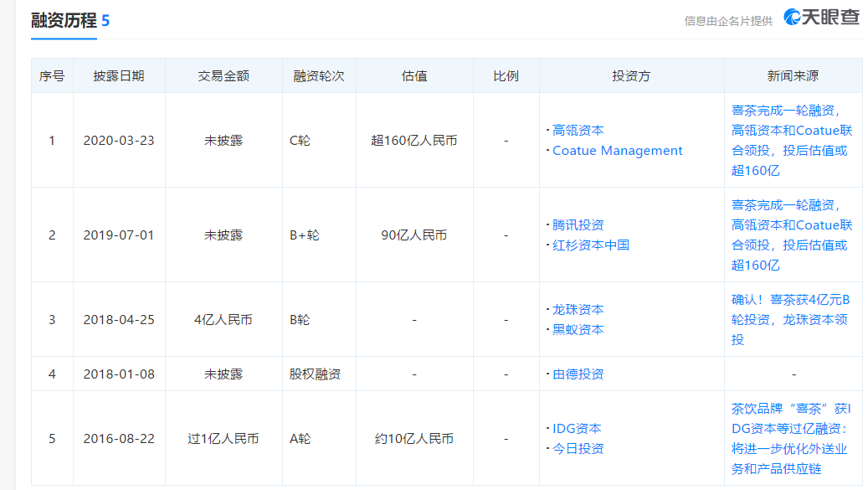
Task: Click 未披露 amount in B+轮 row
Action: coord(223,235)
